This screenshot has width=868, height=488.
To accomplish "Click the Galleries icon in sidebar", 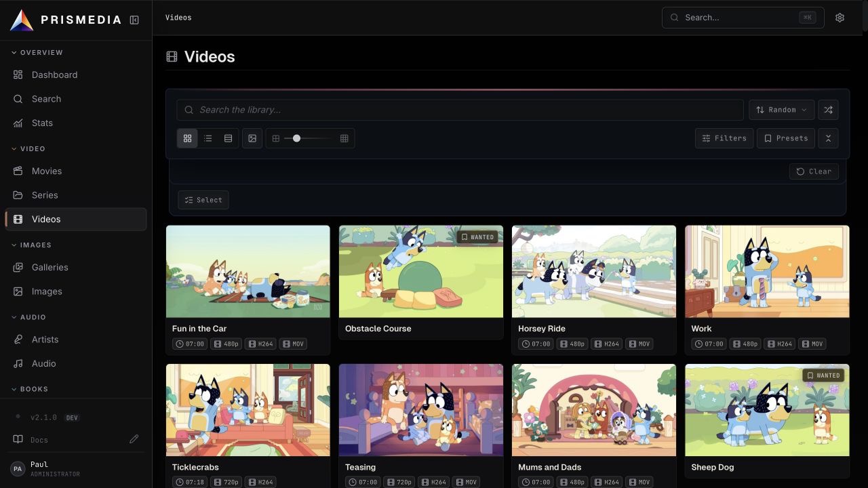I will [18, 267].
